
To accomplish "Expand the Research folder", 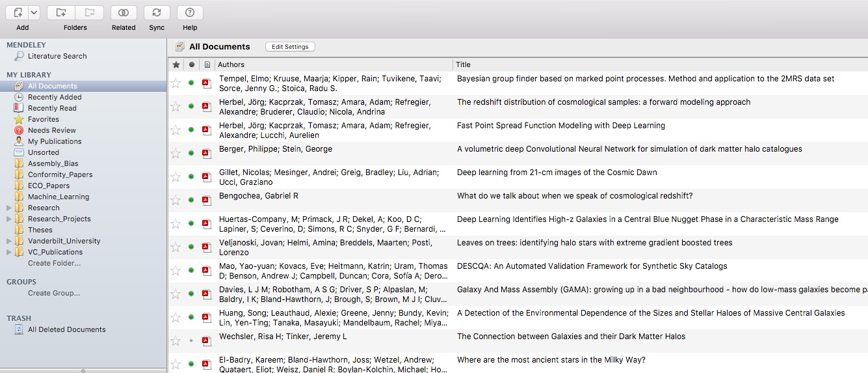I will tap(8, 208).
